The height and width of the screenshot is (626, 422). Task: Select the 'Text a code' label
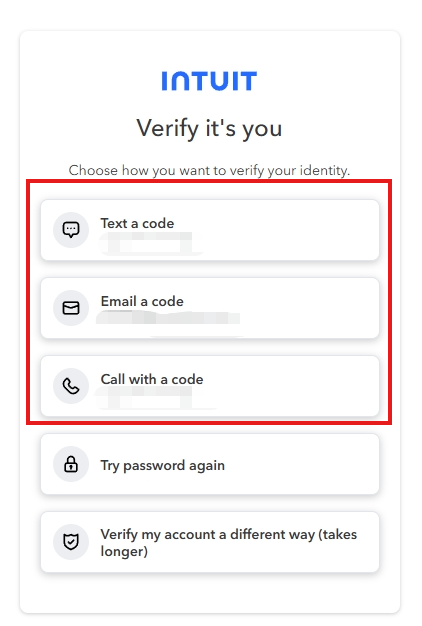[x=137, y=223]
